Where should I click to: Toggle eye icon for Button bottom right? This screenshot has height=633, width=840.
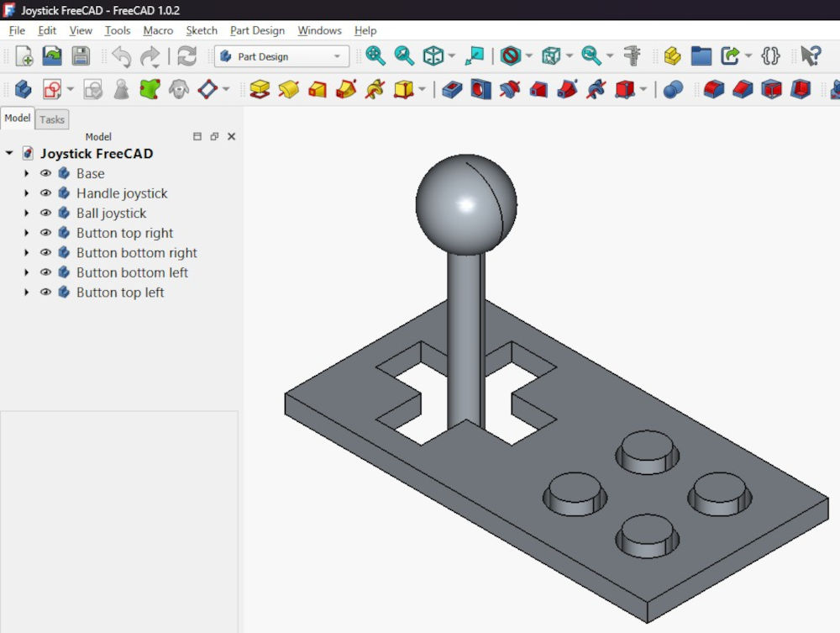click(45, 252)
